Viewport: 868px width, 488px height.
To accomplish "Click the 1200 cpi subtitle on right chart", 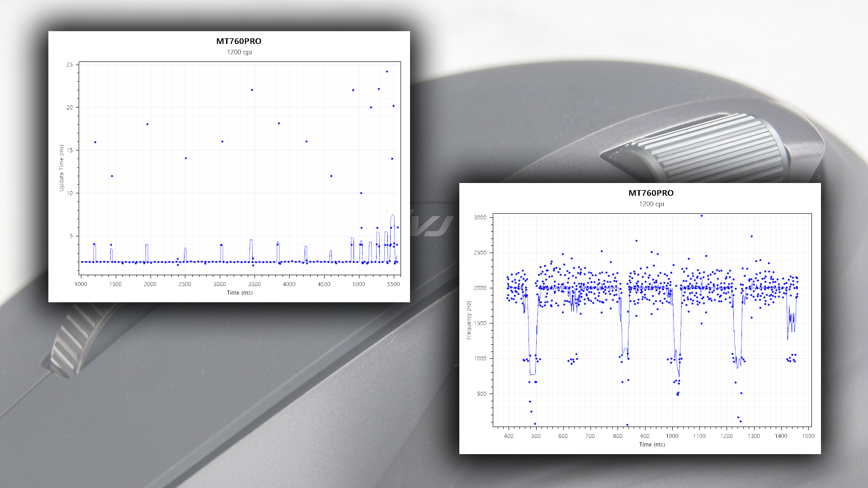I will click(x=651, y=204).
